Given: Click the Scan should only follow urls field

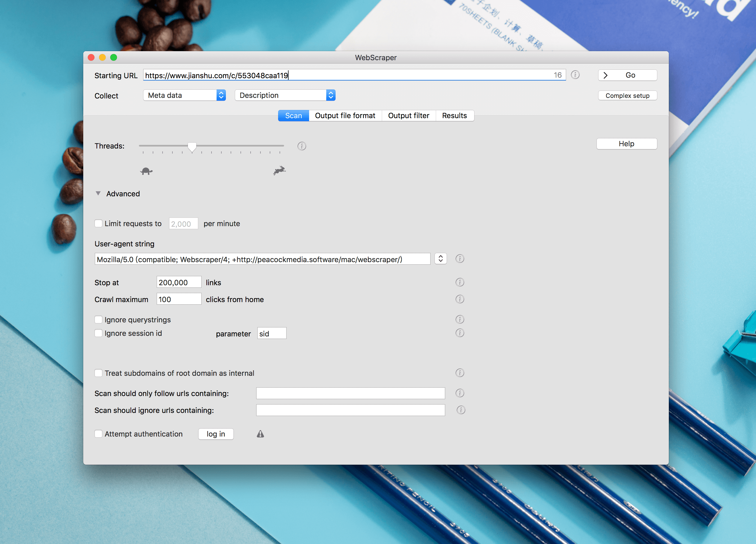Looking at the screenshot, I should tap(350, 393).
